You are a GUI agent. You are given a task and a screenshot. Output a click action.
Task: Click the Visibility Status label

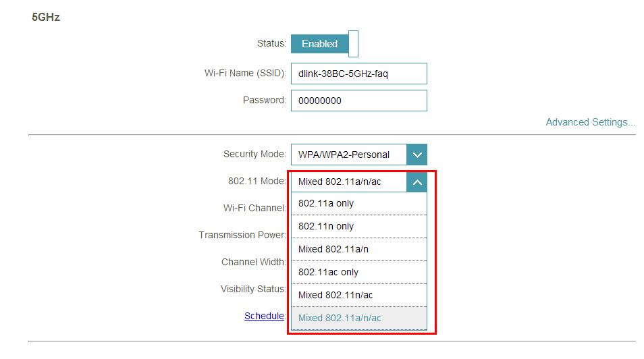(253, 289)
